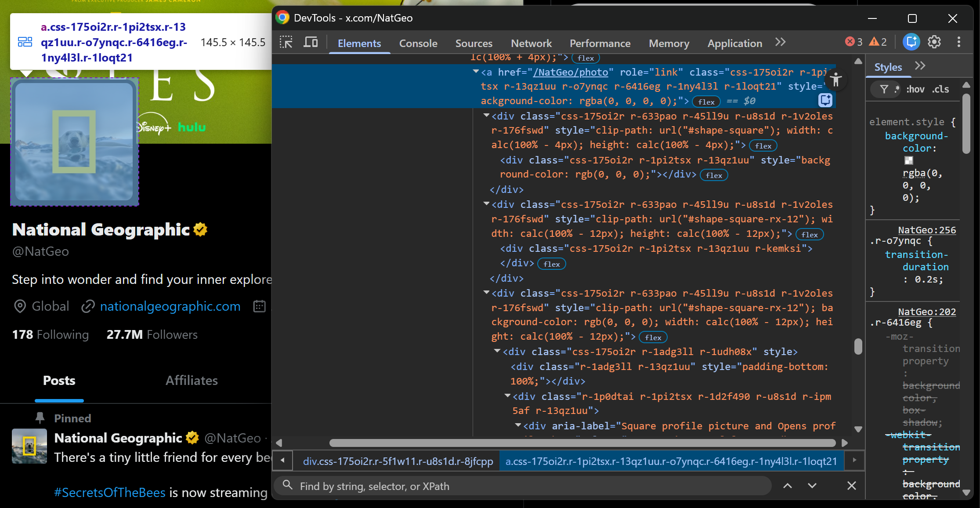Close the find bar with X
This screenshot has height=508, width=980.
852,486
